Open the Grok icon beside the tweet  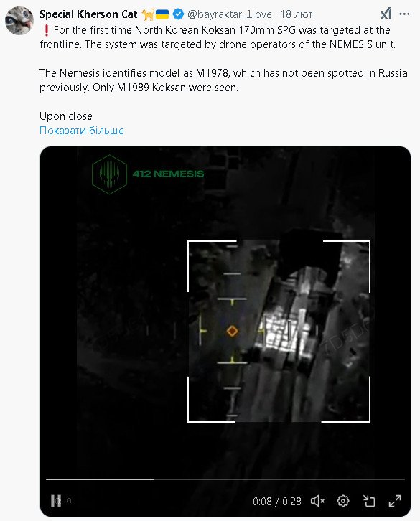tap(386, 14)
